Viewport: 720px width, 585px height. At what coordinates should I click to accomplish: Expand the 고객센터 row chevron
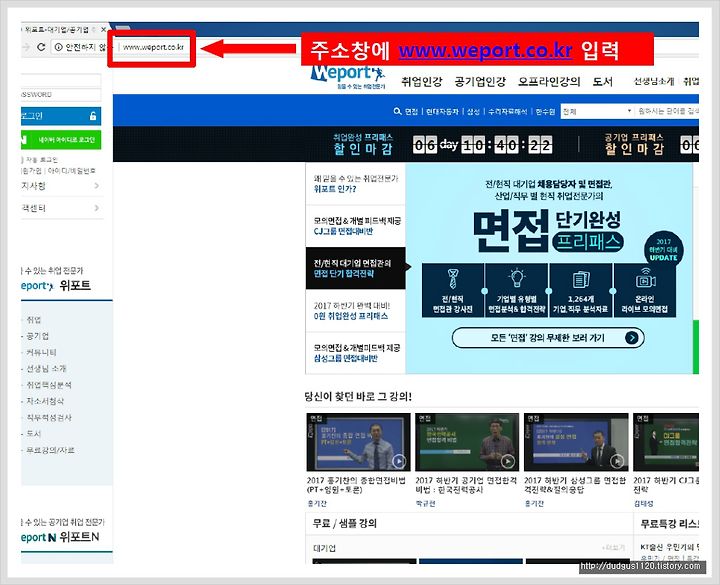[x=96, y=208]
